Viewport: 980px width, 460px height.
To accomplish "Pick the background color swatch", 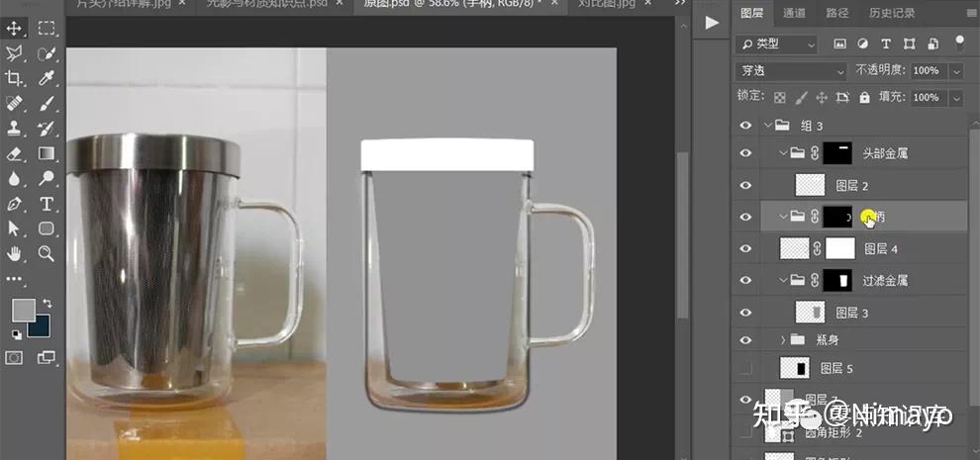I will (42, 327).
